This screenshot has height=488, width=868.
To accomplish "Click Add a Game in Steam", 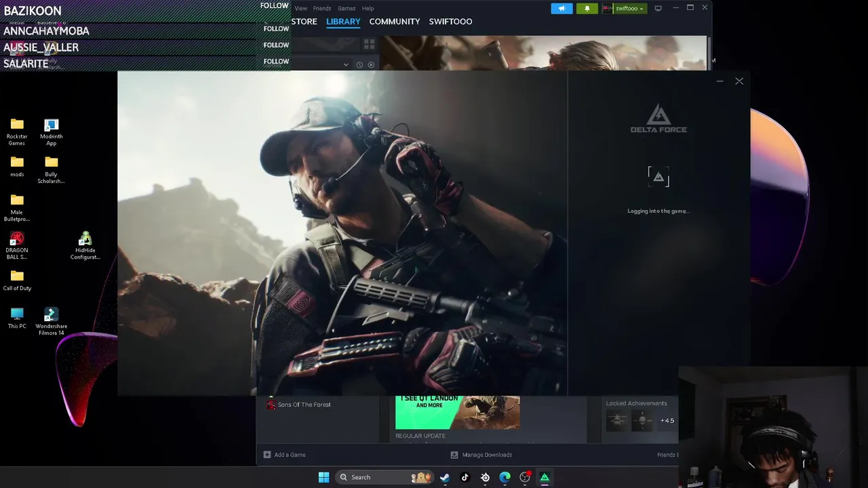I will pos(284,455).
